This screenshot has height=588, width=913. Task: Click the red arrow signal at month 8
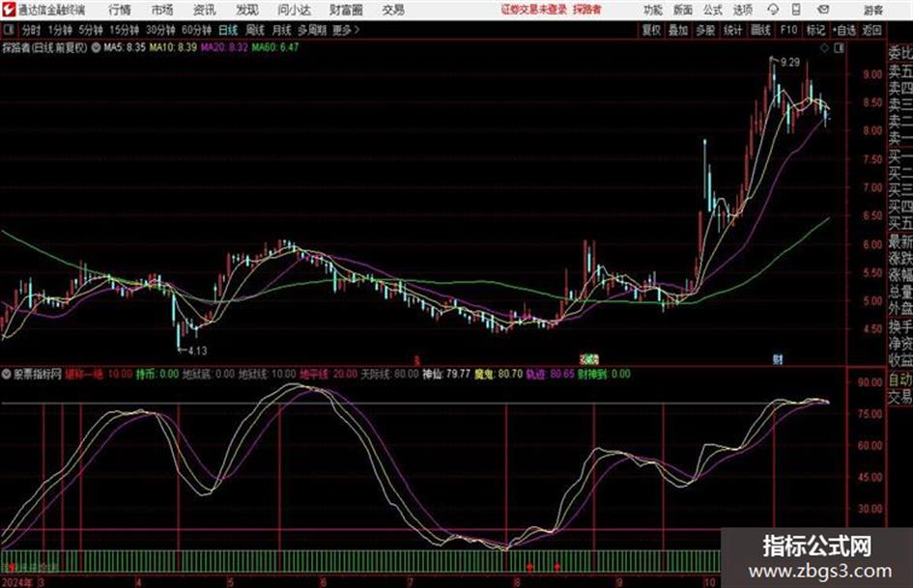pyautogui.click(x=529, y=566)
